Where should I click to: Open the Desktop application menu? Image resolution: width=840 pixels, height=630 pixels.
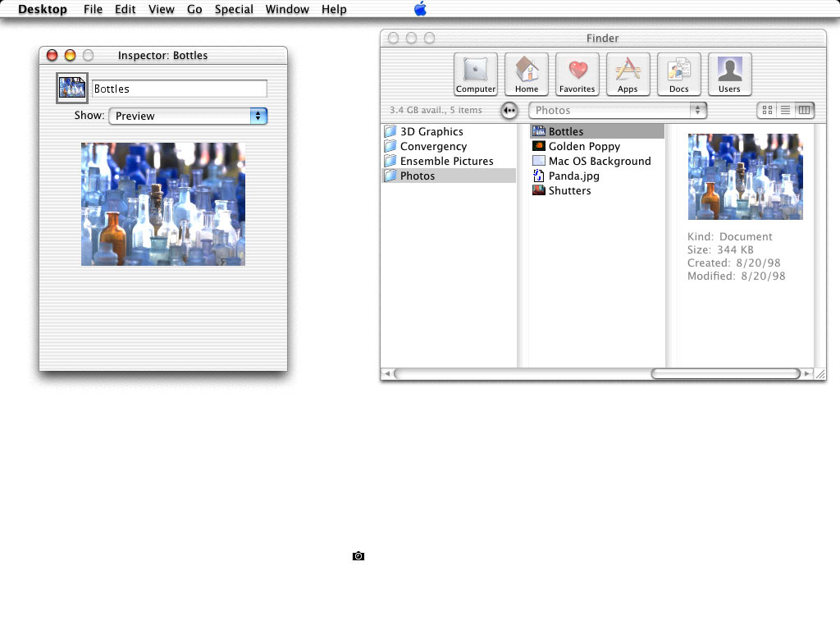pos(43,9)
